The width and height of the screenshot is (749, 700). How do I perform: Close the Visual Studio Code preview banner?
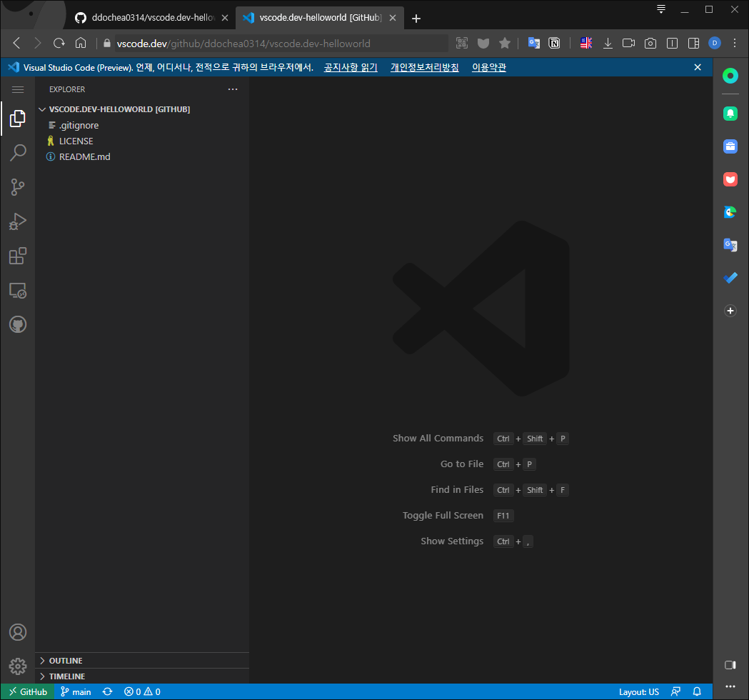coord(698,67)
